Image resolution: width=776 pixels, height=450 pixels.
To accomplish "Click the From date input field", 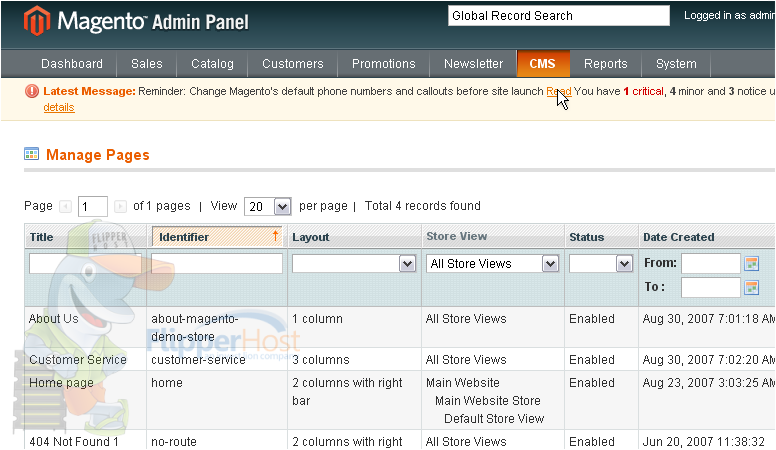I will coord(711,264).
